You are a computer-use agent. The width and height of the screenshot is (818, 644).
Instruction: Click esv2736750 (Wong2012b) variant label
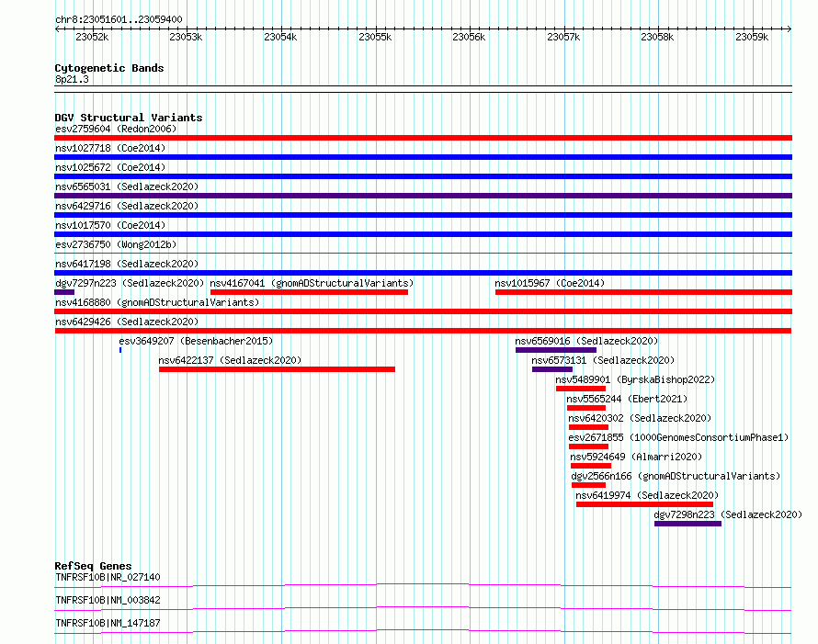[x=116, y=244]
